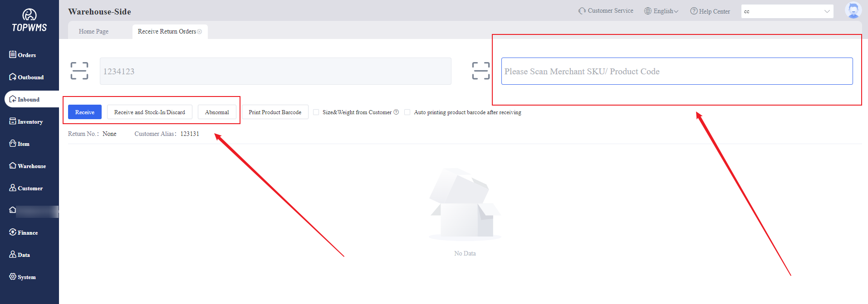Click the Size&Weight help tooltip icon
The image size is (868, 304).
pos(396,112)
